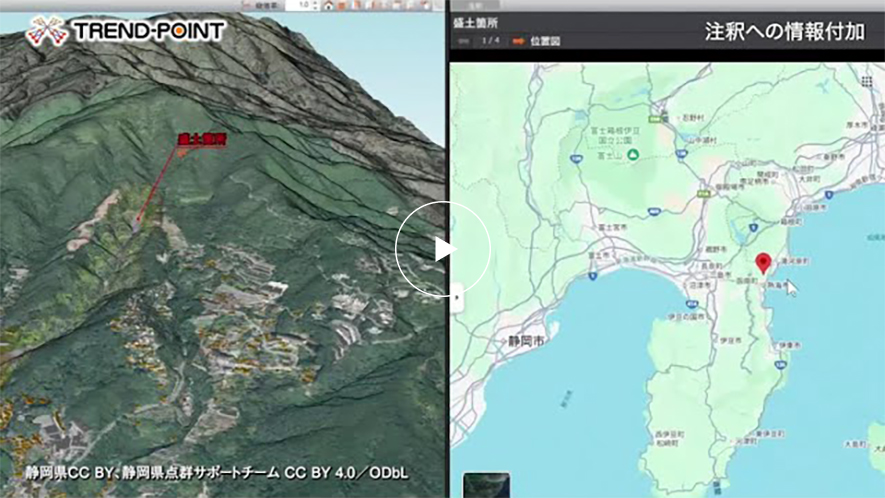Click the previous arrow beside 1 / 4

point(464,41)
